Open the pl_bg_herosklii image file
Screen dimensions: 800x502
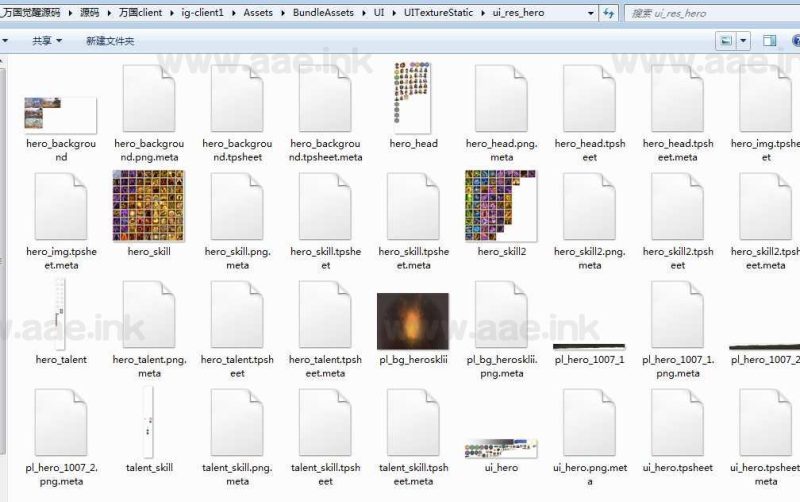(413, 321)
